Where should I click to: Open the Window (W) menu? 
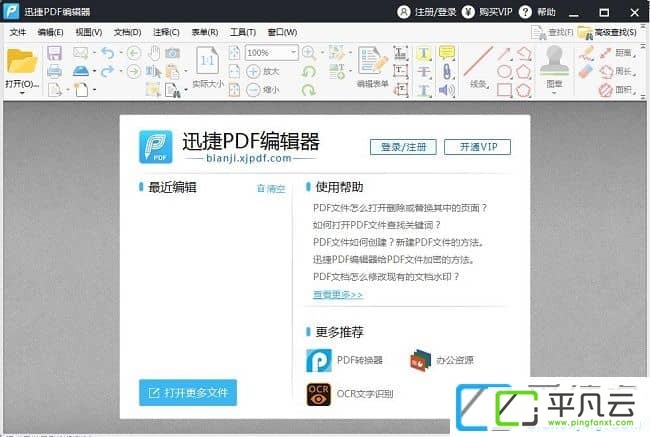click(282, 32)
